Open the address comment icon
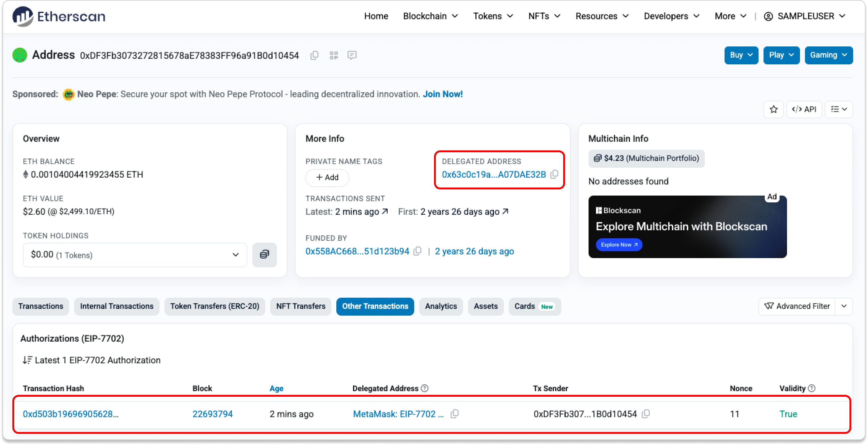Viewport: 868px width, 445px height. coord(352,55)
